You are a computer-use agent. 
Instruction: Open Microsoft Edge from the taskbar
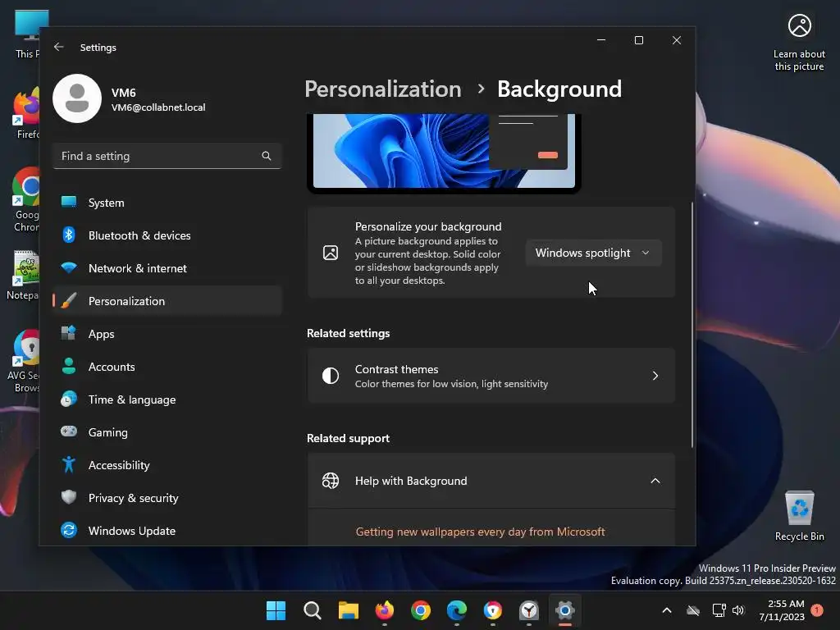tap(457, 610)
